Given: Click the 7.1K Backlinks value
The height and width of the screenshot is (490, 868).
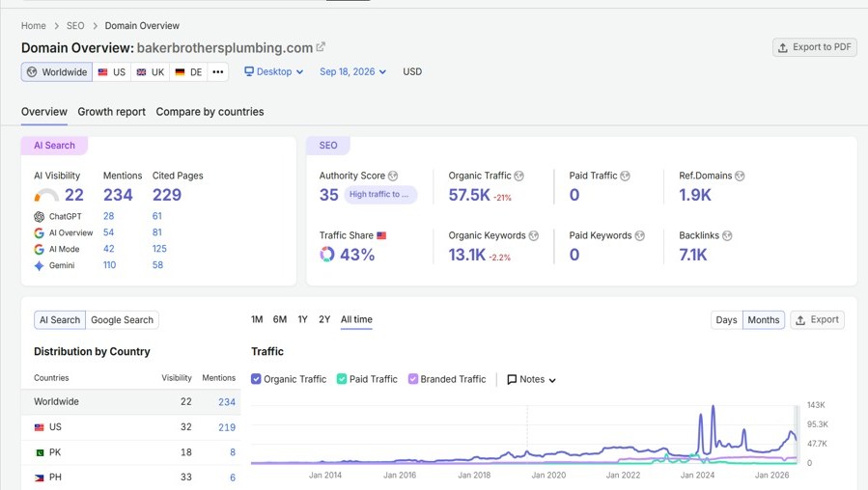Looking at the screenshot, I should 693,255.
